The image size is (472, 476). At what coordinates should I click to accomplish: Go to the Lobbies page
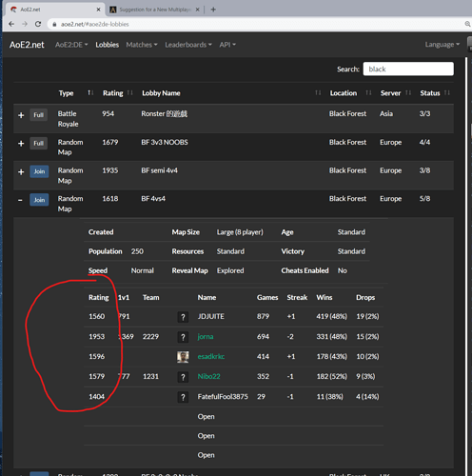pyautogui.click(x=108, y=45)
